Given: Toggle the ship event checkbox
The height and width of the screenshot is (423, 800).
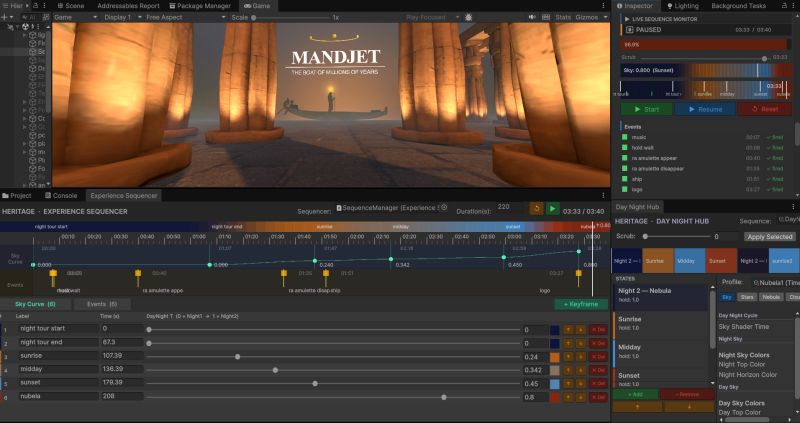Looking at the screenshot, I should (x=624, y=179).
